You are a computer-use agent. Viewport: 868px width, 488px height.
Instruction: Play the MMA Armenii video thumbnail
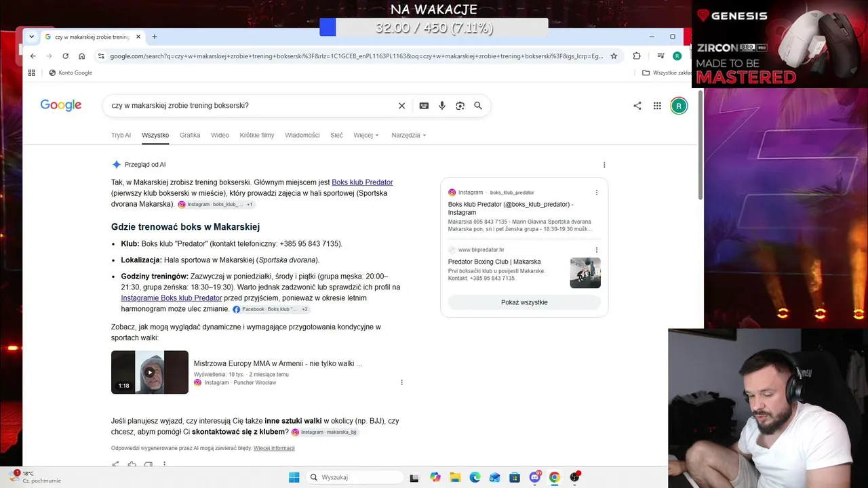pyautogui.click(x=150, y=372)
